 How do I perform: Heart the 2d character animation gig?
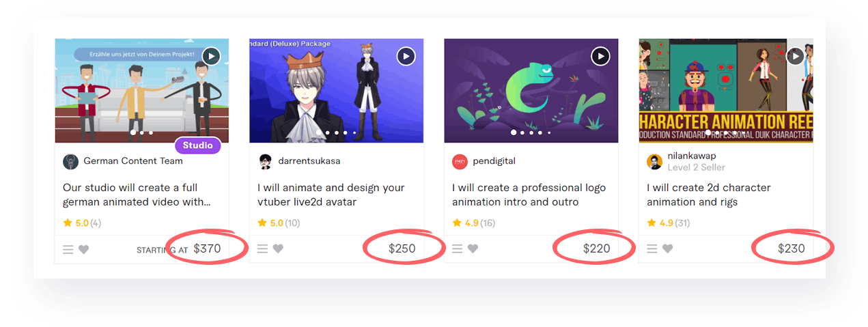tap(667, 249)
